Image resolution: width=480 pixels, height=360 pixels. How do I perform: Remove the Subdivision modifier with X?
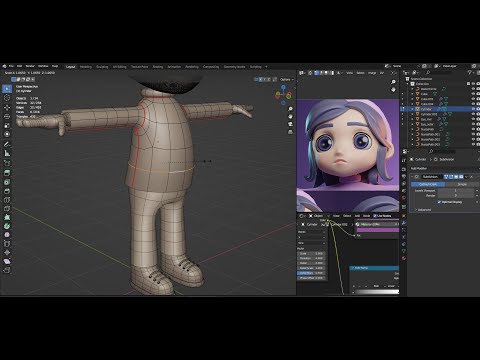pyautogui.click(x=471, y=177)
